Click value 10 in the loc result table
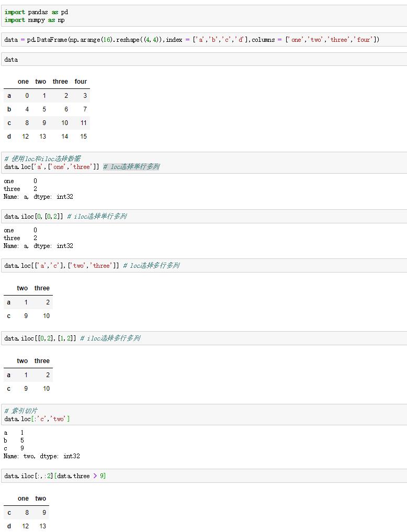Screen dimensions: 407x532 coord(46,316)
